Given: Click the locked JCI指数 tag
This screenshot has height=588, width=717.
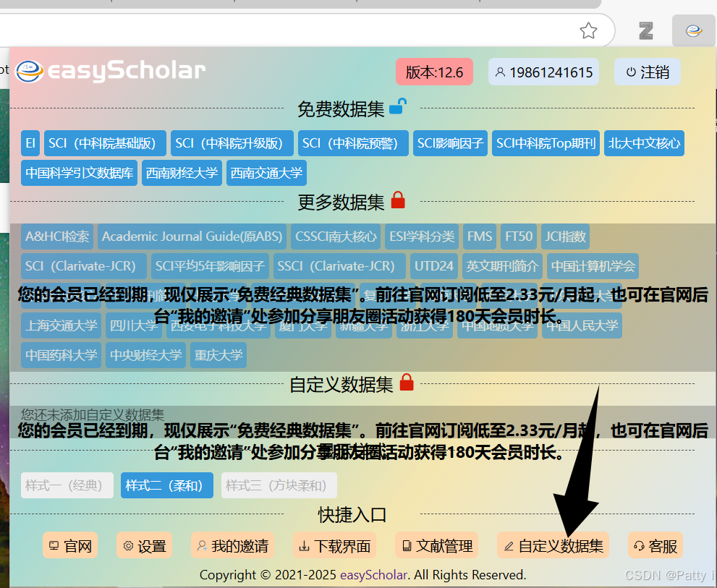Looking at the screenshot, I should click(x=565, y=237).
